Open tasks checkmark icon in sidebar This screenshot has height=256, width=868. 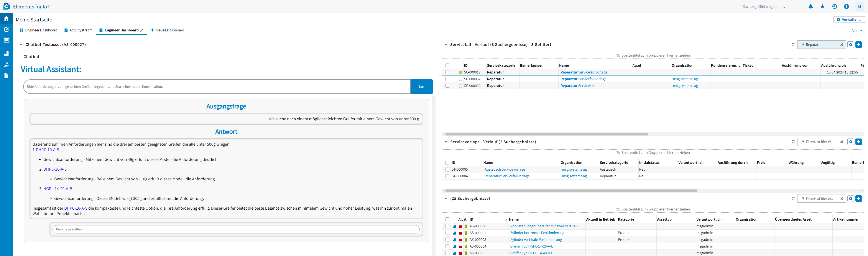point(7,30)
